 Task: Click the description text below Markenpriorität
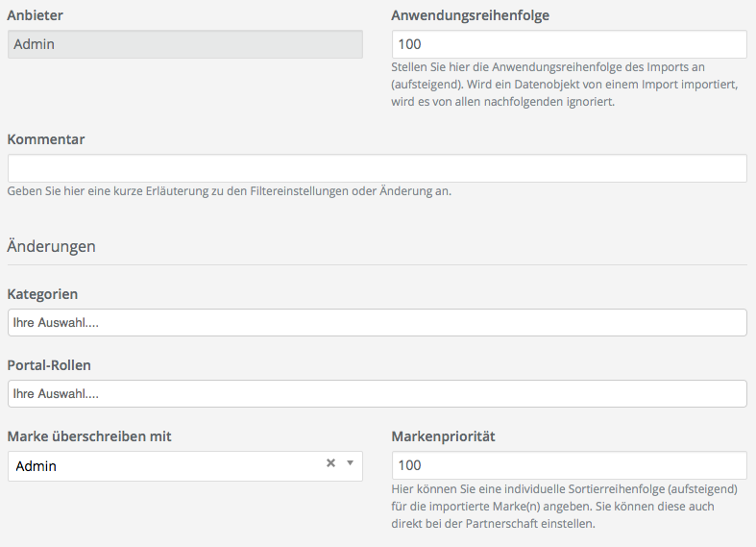[x=565, y=506]
